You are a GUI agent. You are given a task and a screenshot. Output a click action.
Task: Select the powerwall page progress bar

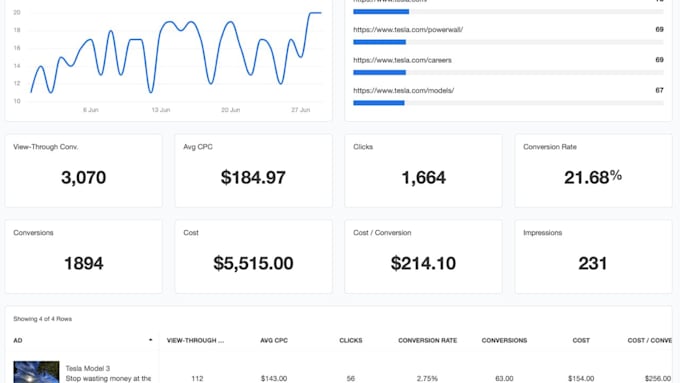pos(508,42)
